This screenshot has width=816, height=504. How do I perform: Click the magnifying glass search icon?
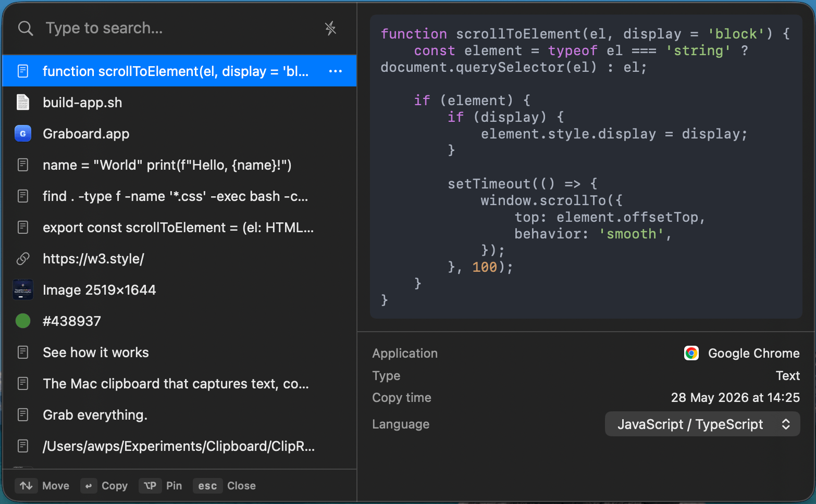click(x=25, y=28)
